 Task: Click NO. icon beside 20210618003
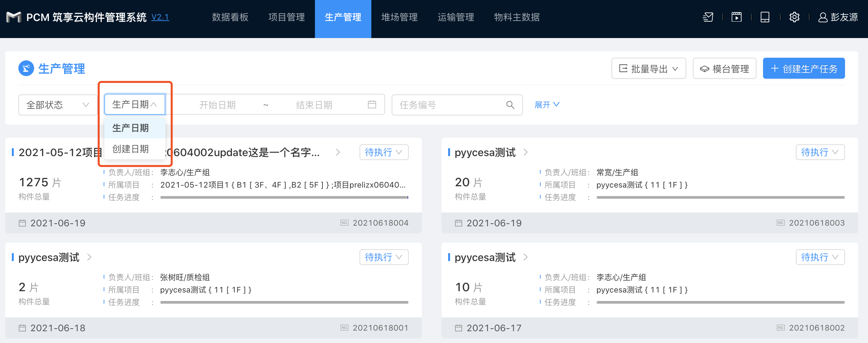(781, 223)
